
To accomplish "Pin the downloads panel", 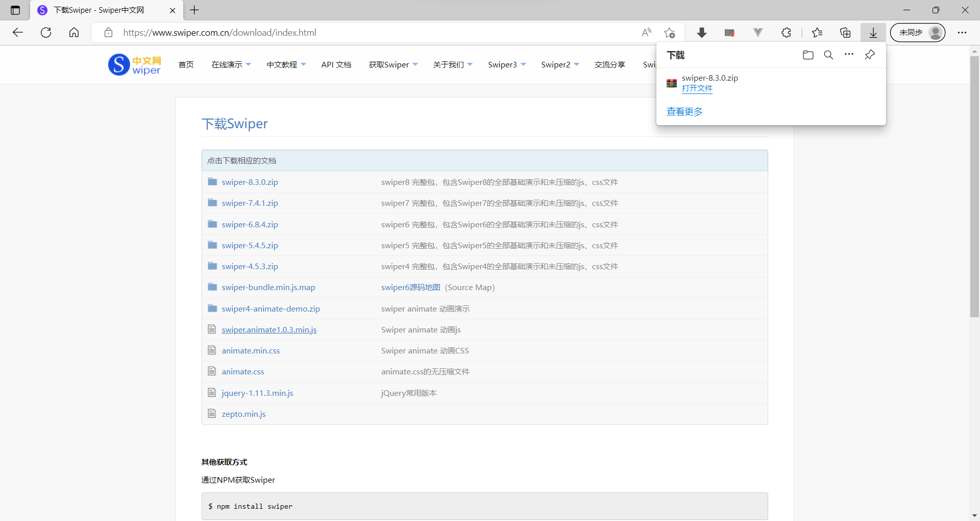I will coord(870,55).
